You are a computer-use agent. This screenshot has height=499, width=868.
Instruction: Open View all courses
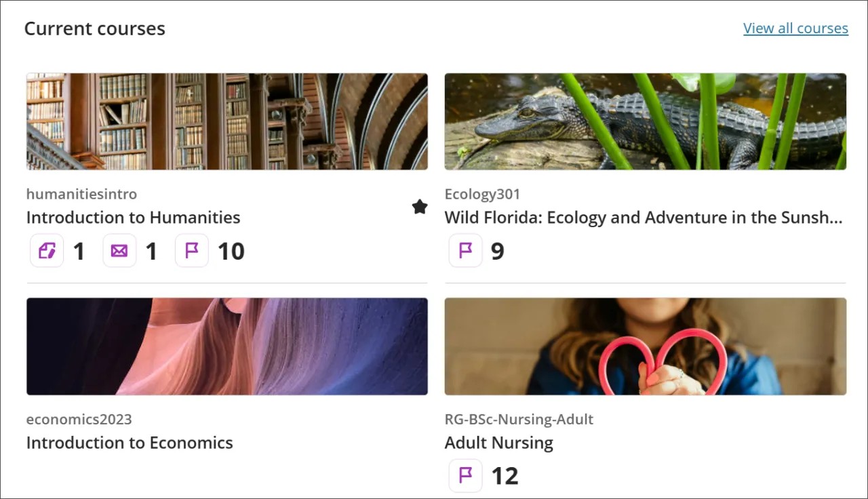(x=795, y=28)
